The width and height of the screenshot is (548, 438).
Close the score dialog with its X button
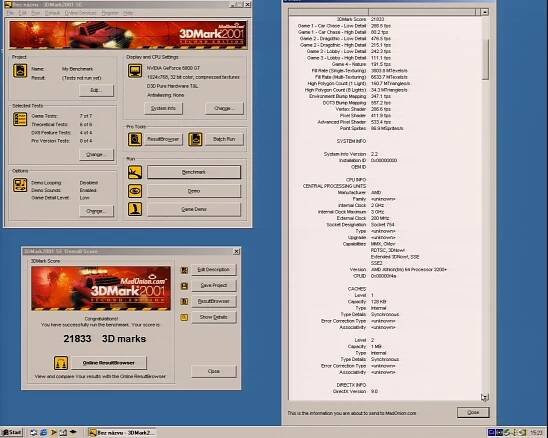pos(236,252)
